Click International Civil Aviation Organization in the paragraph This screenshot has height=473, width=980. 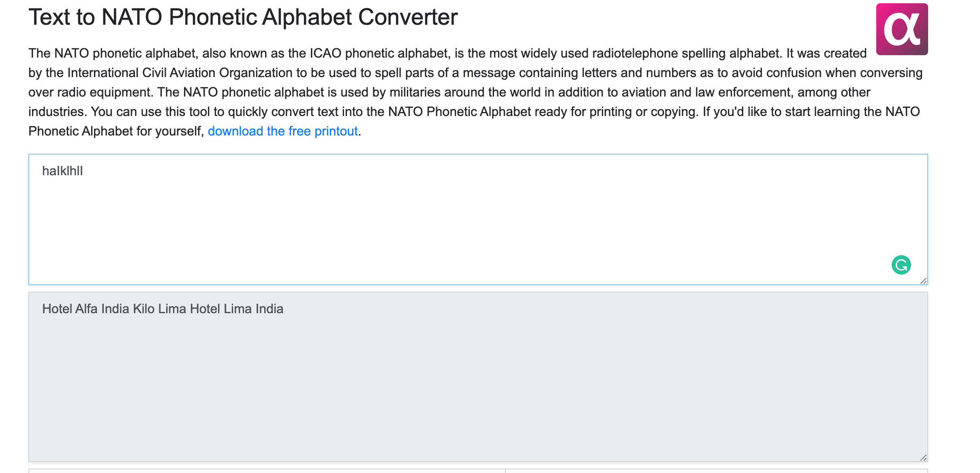180,73
